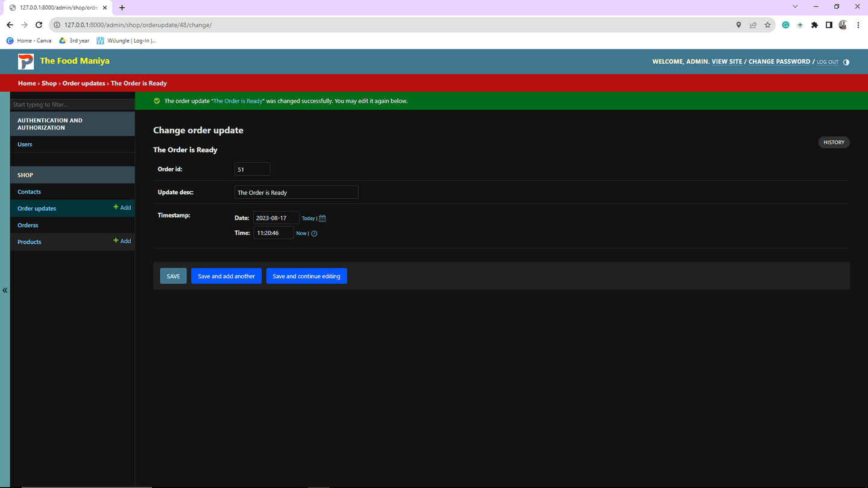Toggle the dark/light theme icon

tap(846, 62)
